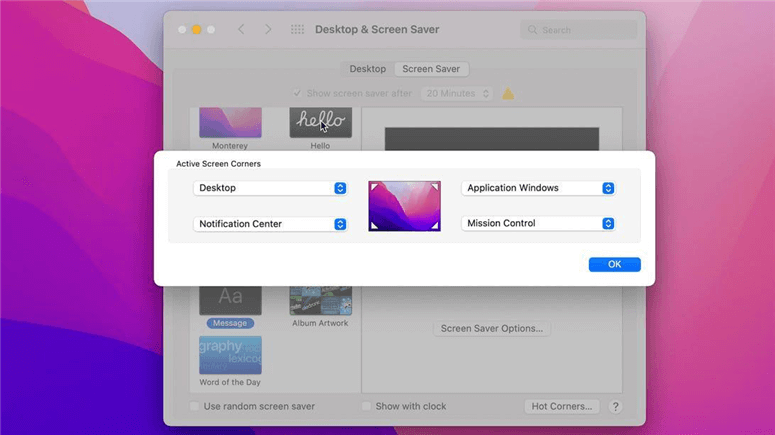Select the Monterey screen saver thumbnail

point(230,123)
